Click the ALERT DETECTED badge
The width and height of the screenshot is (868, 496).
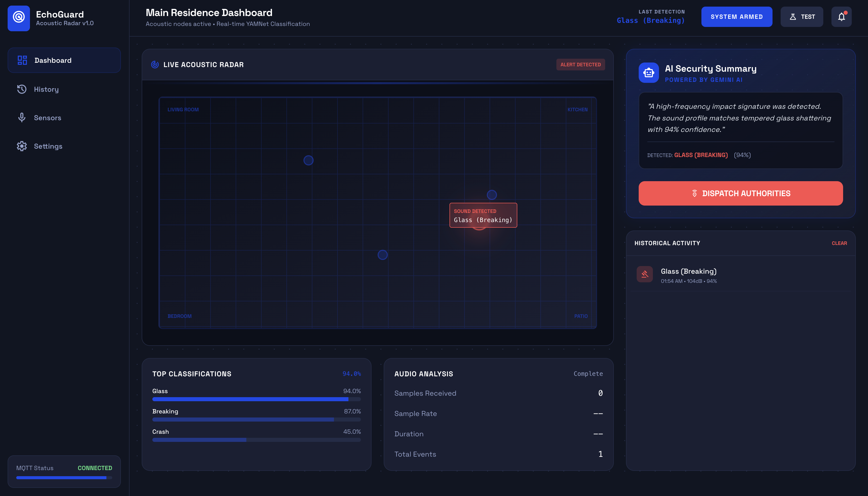(x=580, y=64)
